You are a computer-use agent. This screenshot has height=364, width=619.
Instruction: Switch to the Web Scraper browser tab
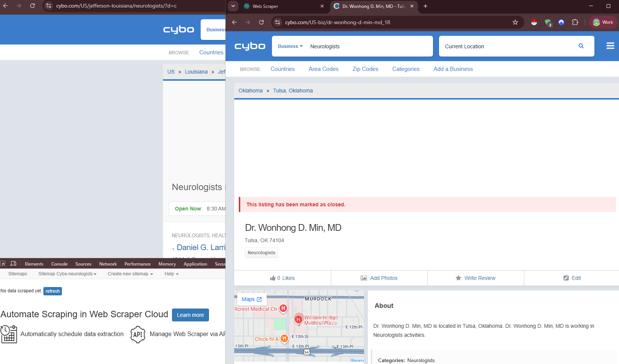tap(284, 6)
